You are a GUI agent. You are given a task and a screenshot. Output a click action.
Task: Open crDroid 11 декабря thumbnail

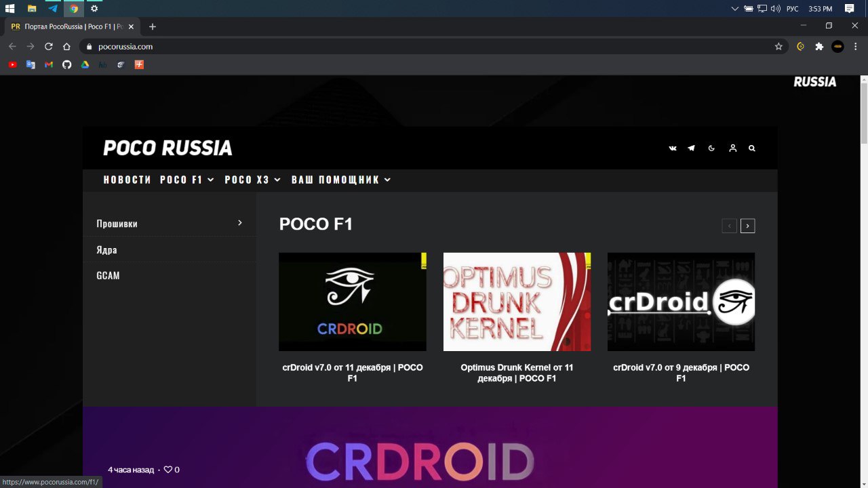[x=353, y=302]
